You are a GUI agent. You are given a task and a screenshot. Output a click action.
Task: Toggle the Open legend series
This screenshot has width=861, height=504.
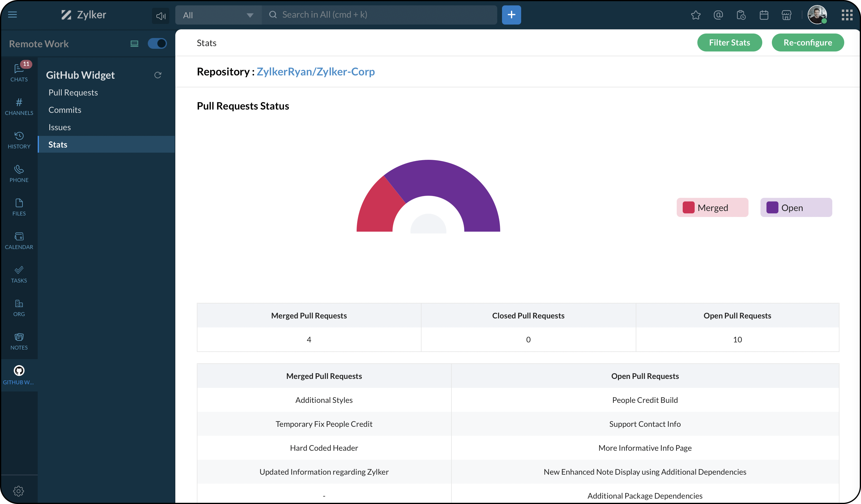[796, 207]
